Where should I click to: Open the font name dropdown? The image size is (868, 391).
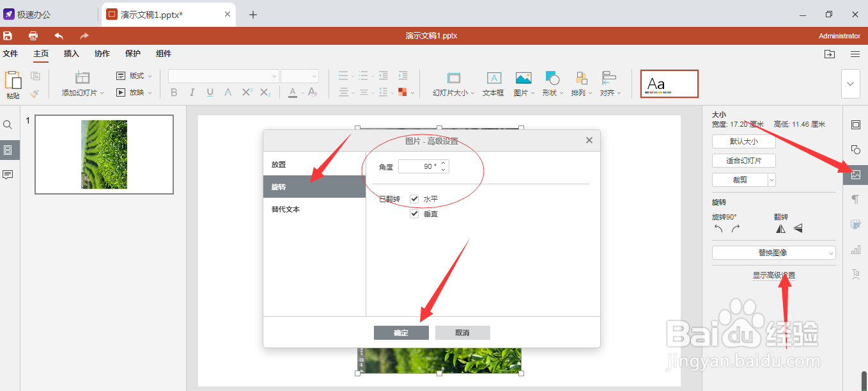(x=274, y=76)
